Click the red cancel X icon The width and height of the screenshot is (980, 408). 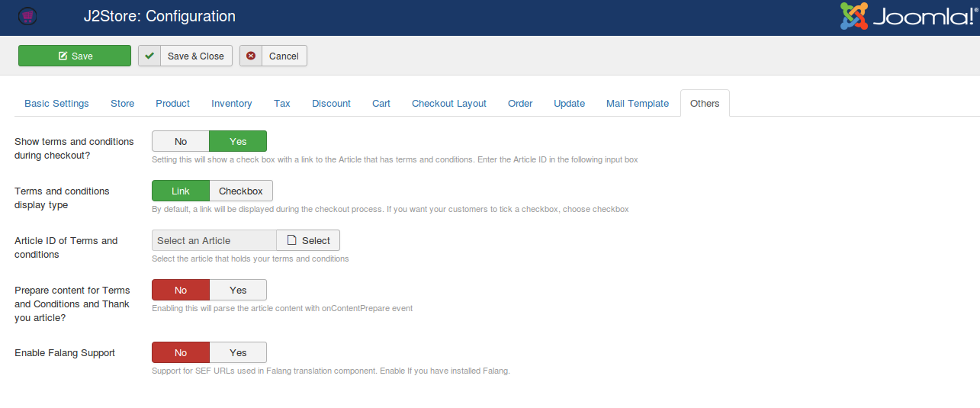[251, 56]
